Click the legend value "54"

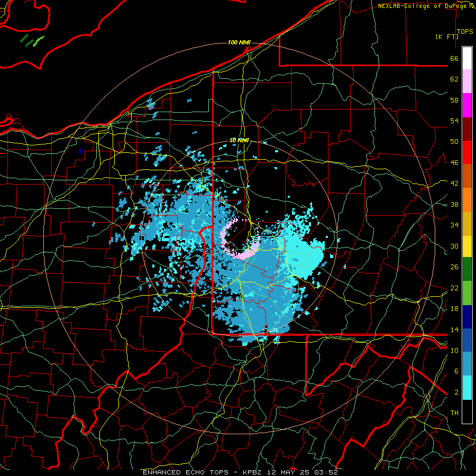454,121
